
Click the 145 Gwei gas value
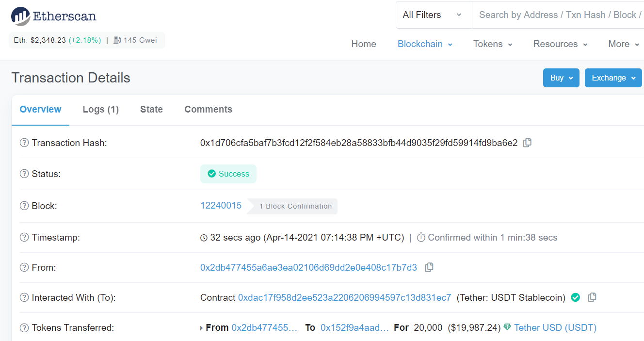tap(140, 40)
